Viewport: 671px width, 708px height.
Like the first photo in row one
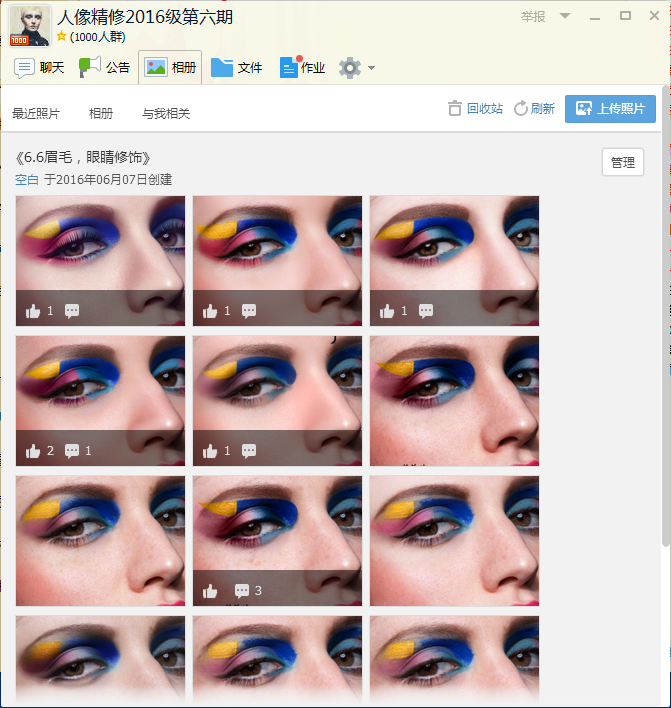tap(33, 311)
